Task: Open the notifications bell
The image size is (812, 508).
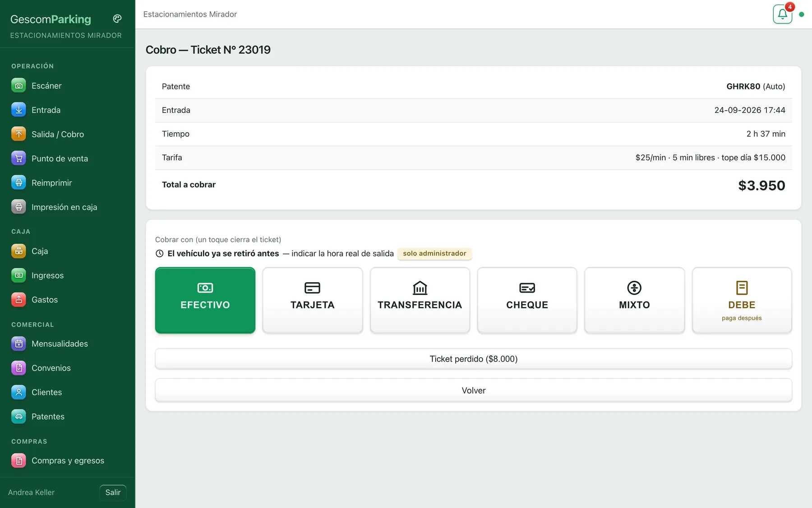Action: pyautogui.click(x=782, y=14)
